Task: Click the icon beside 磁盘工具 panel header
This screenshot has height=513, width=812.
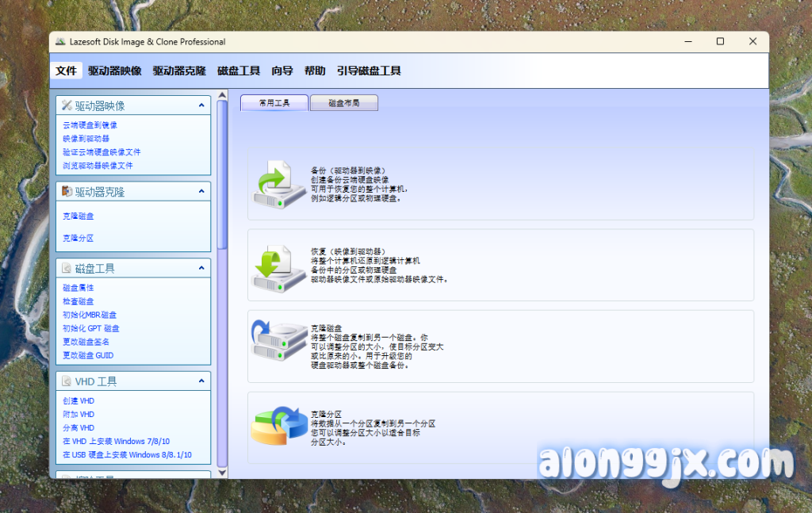Action: [x=67, y=269]
